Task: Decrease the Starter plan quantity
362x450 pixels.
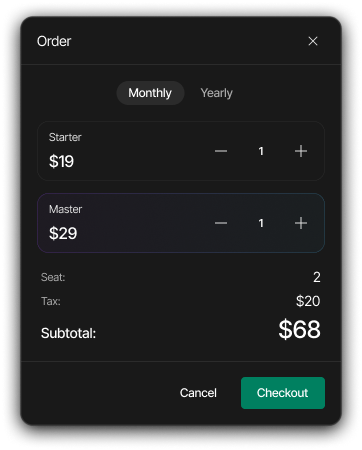Action: (221, 151)
